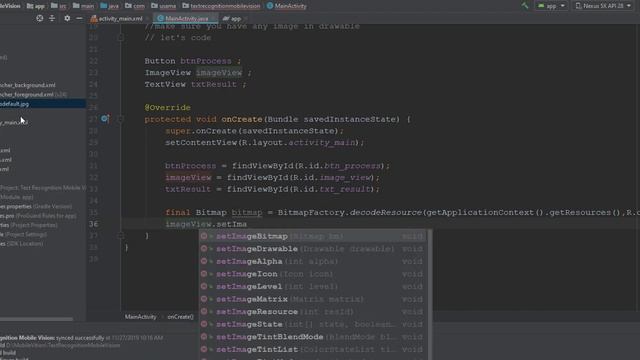Click the synced successfully build message
This screenshot has width=640, height=360.
[x=80, y=338]
